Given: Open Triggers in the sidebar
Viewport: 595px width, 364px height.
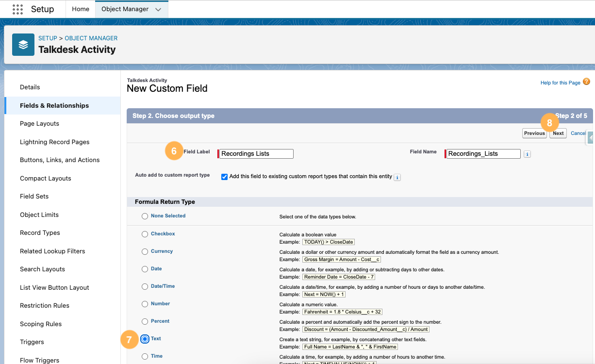Looking at the screenshot, I should [32, 342].
